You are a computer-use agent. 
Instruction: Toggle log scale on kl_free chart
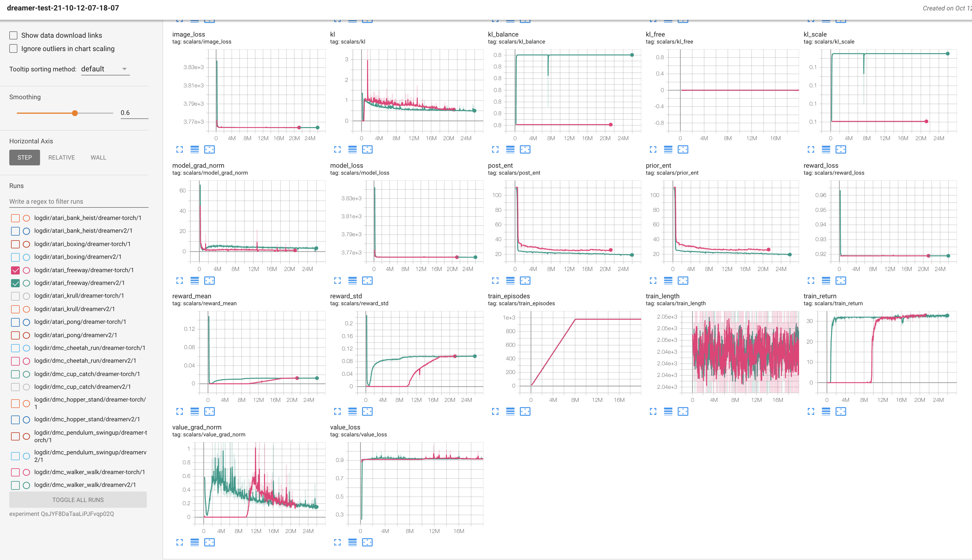668,149
